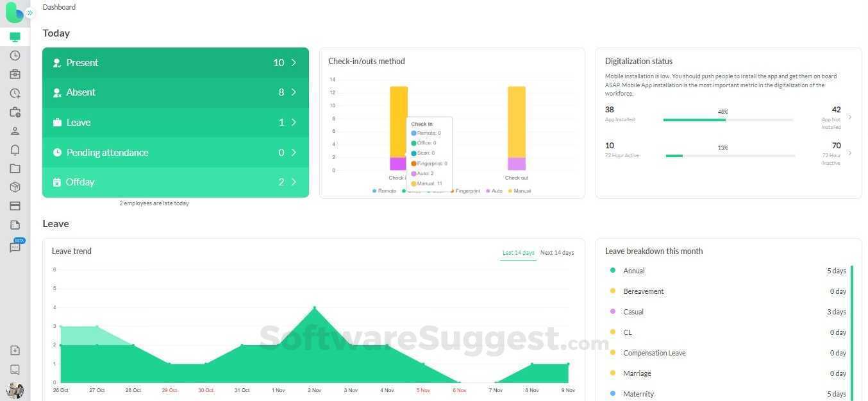Toggle the Manual legend in check-in chart

521,191
